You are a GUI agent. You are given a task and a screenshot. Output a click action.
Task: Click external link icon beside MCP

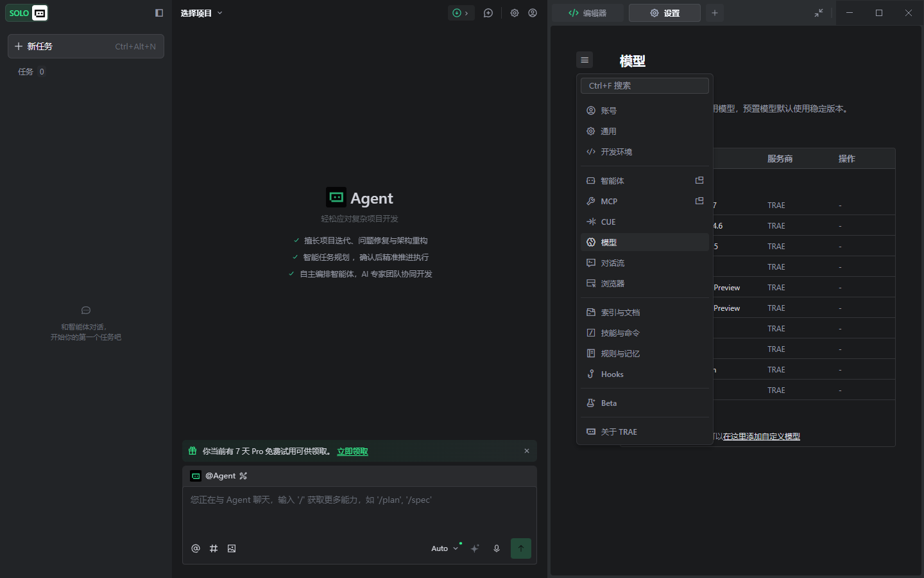(x=699, y=201)
